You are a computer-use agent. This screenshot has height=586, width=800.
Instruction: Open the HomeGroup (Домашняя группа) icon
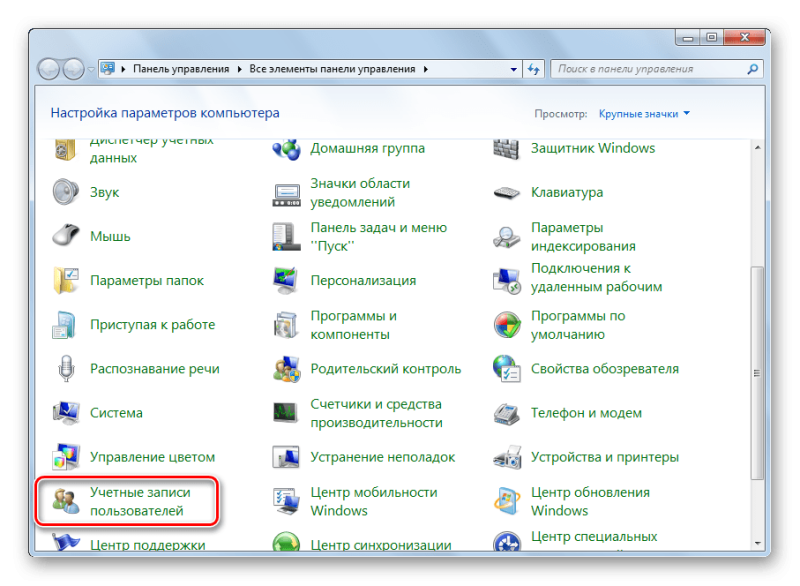pyautogui.click(x=286, y=148)
